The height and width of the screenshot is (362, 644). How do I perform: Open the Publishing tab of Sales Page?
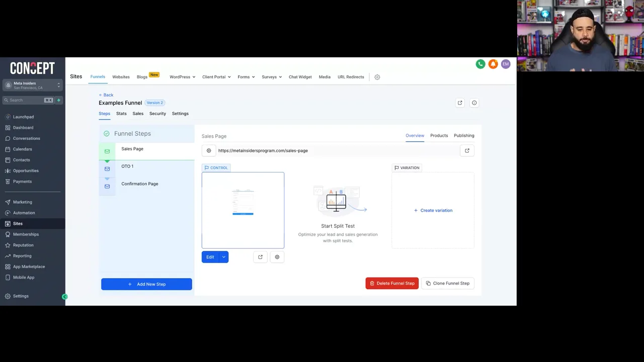pyautogui.click(x=464, y=136)
